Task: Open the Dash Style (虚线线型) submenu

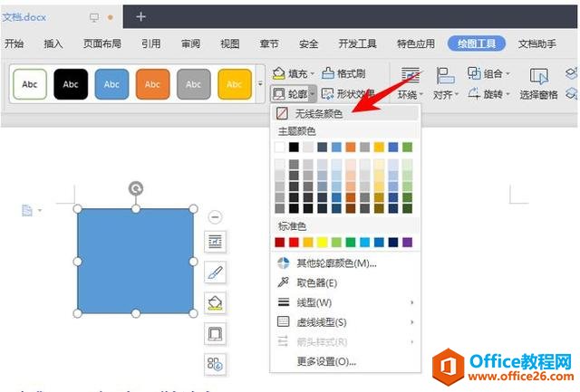Action: point(345,322)
